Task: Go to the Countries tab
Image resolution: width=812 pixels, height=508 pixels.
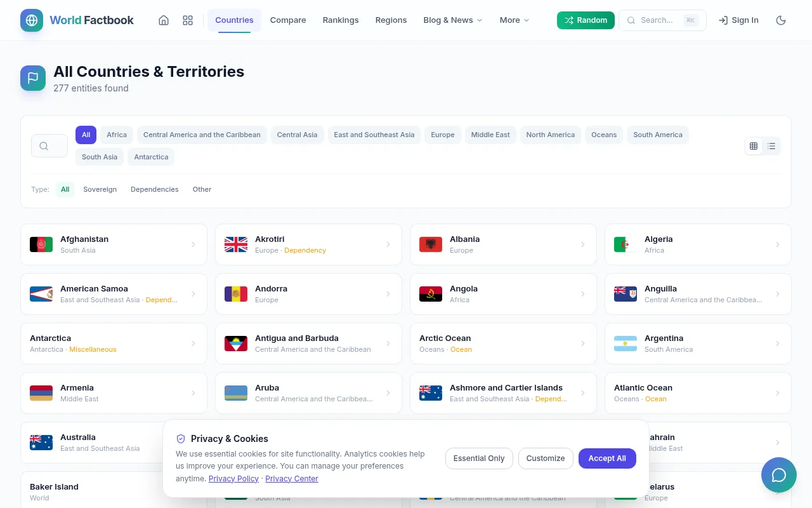Action: [234, 20]
